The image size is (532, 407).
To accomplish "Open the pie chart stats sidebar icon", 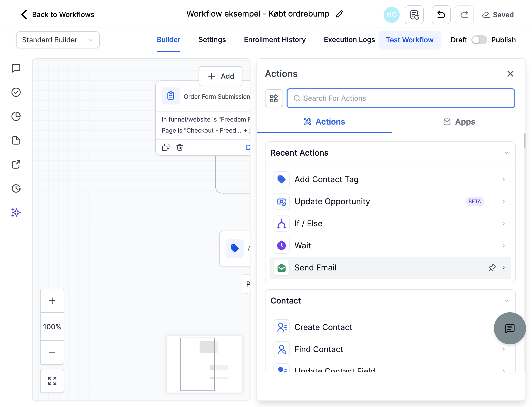I will (16, 116).
